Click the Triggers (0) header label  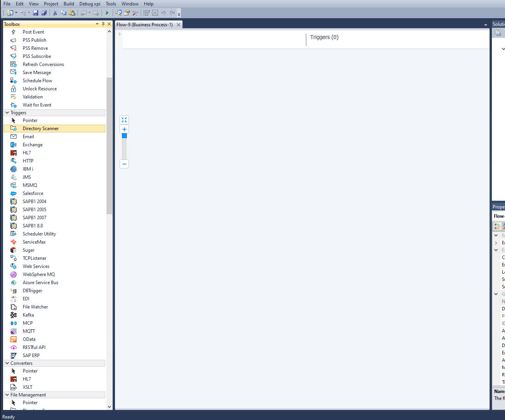324,37
